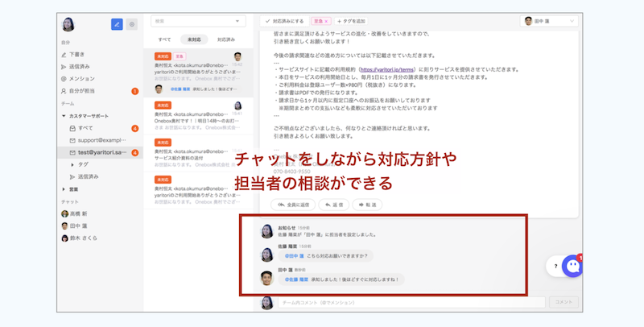Viewport: 644px width, 327px height.
Task: Mark conversation as 対応済みにする
Action: [286, 21]
